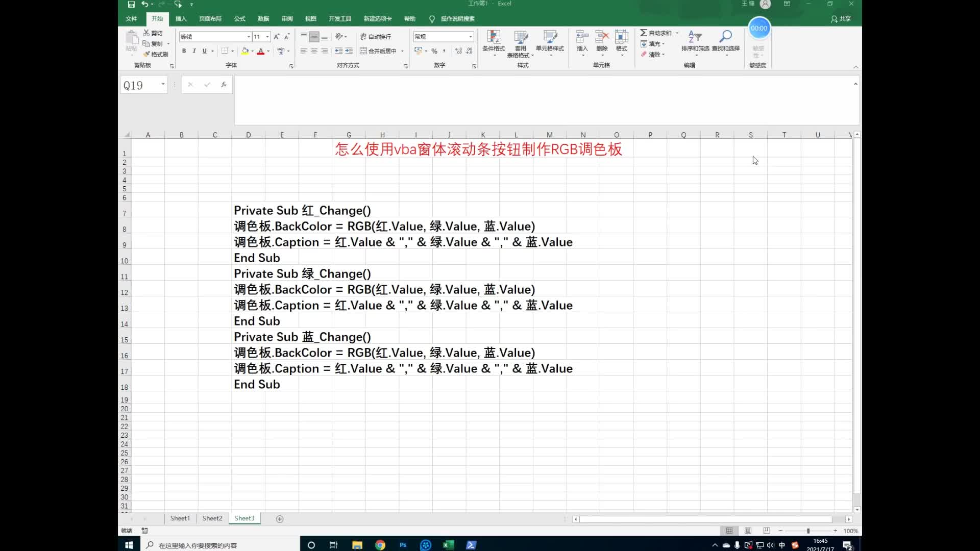This screenshot has width=980, height=551.
Task: Click the phonetic guide (wén) icon
Action: pyautogui.click(x=281, y=51)
